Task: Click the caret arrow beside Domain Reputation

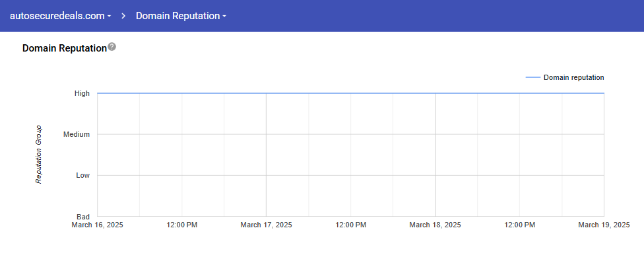Action: pyautogui.click(x=224, y=17)
